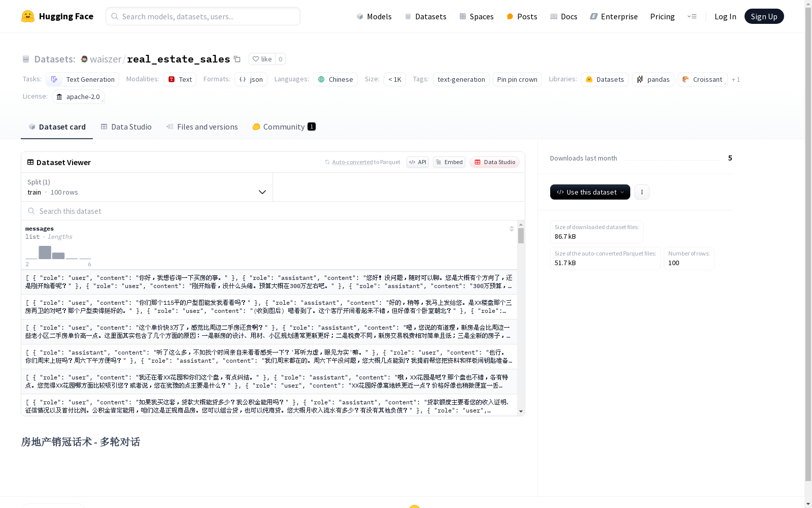Select the text-generation tag
812x508 pixels.
pyautogui.click(x=461, y=79)
